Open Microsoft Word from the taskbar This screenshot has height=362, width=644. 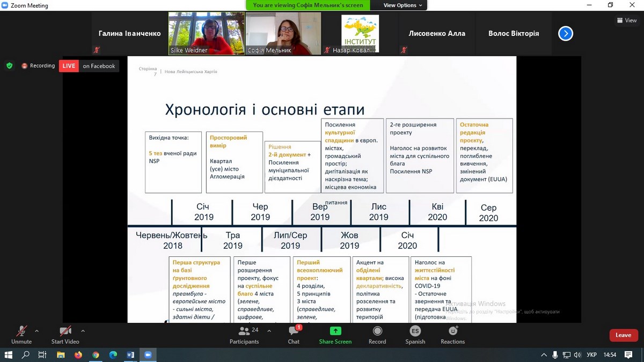(130, 355)
